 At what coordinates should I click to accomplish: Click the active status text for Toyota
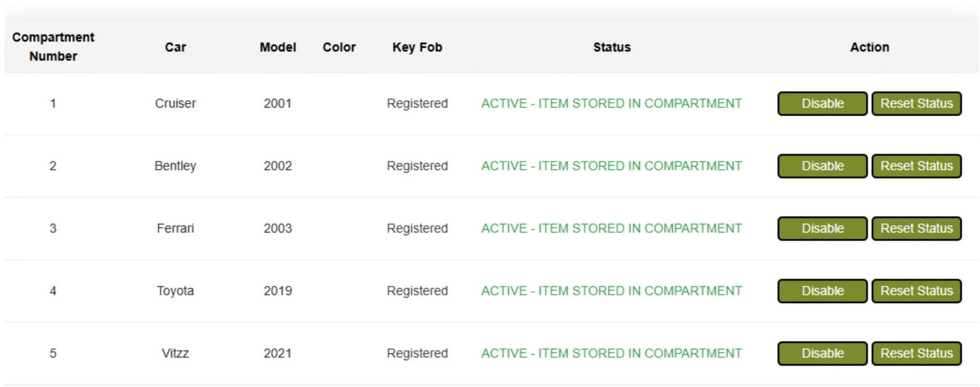tap(611, 291)
